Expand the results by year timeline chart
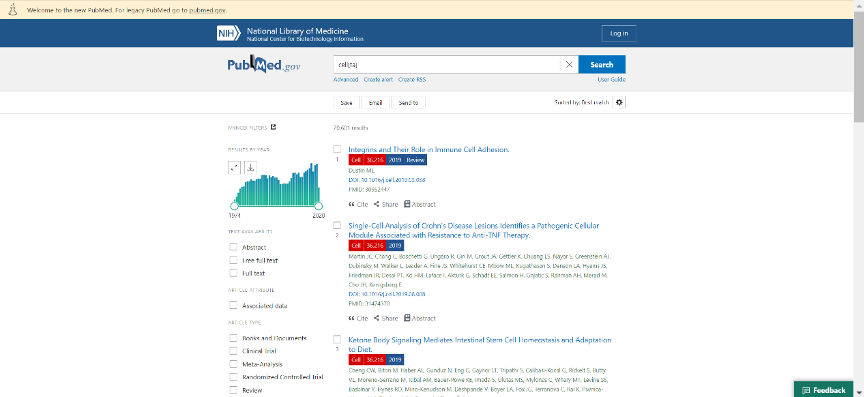864x397 pixels. click(234, 168)
